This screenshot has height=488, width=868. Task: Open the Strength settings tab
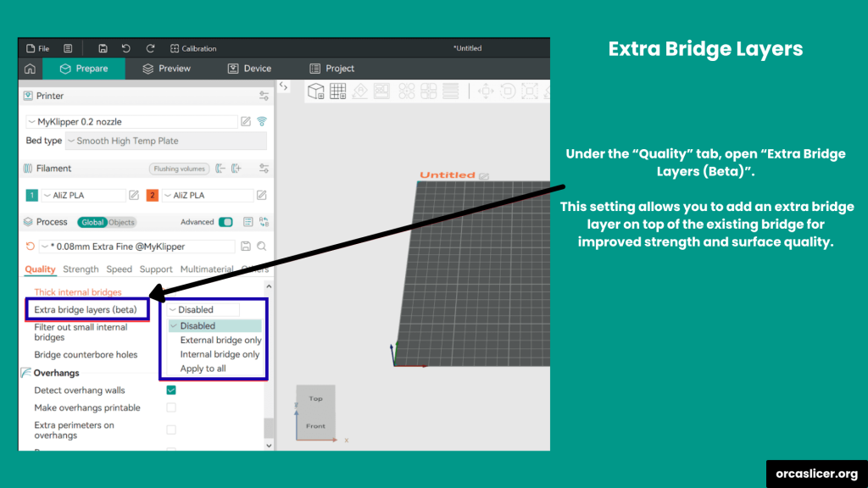pos(81,269)
